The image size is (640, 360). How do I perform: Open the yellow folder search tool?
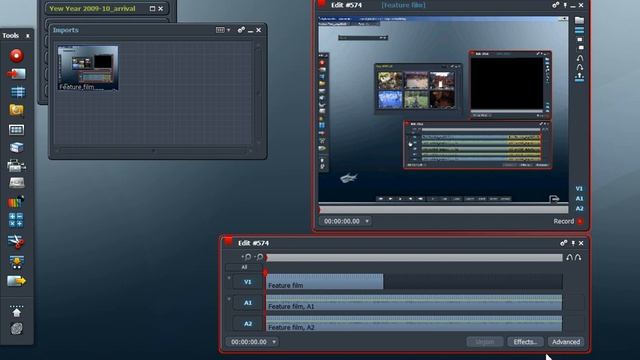(16, 110)
